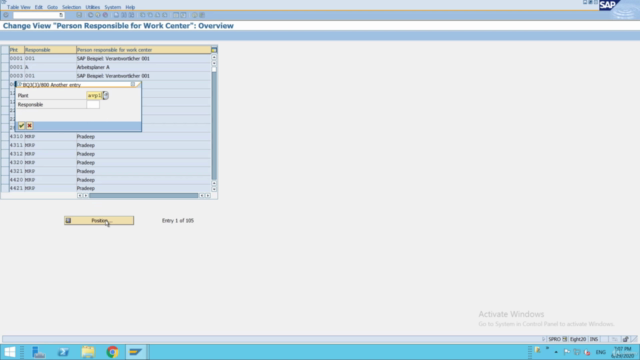Cancel the Another entry dialog with the red X
The width and height of the screenshot is (640, 360).
(29, 126)
